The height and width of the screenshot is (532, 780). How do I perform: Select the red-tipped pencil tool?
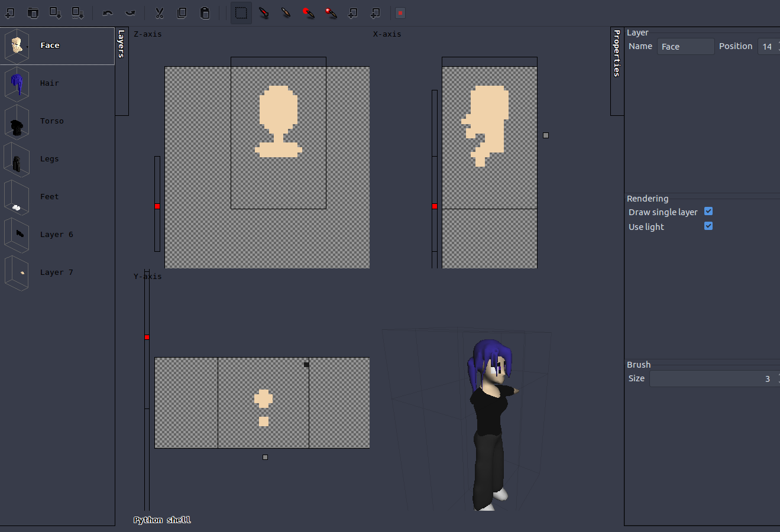coord(264,13)
